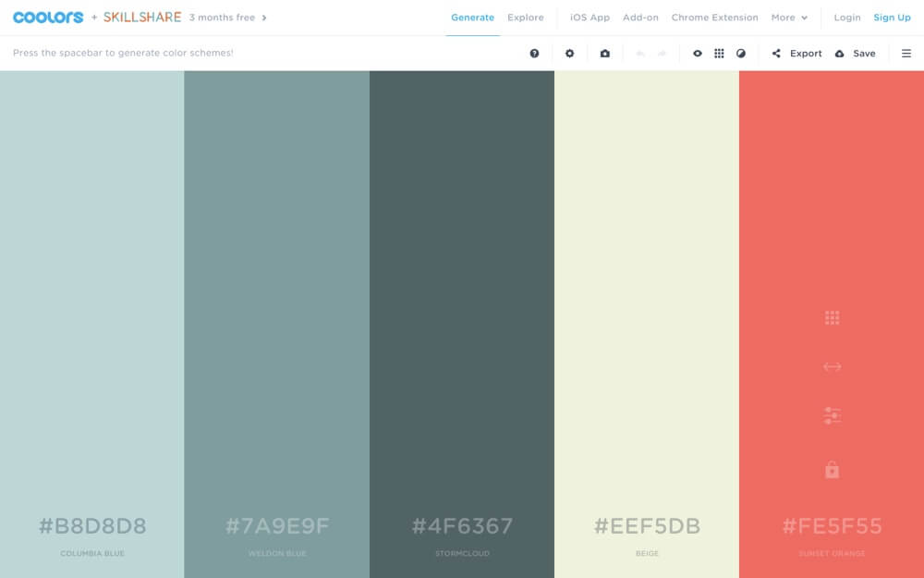Click the share icon beside Export
This screenshot has height=578, width=924.
(776, 54)
